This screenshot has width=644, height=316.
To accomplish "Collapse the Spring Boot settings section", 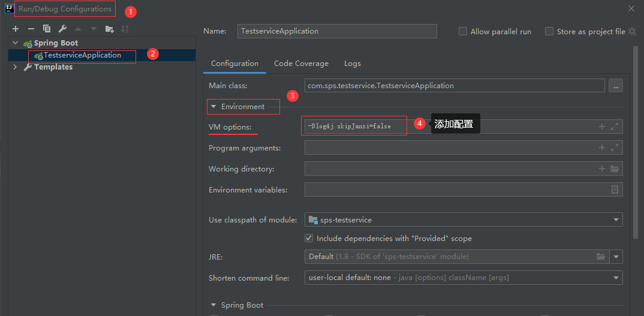I will tap(213, 305).
